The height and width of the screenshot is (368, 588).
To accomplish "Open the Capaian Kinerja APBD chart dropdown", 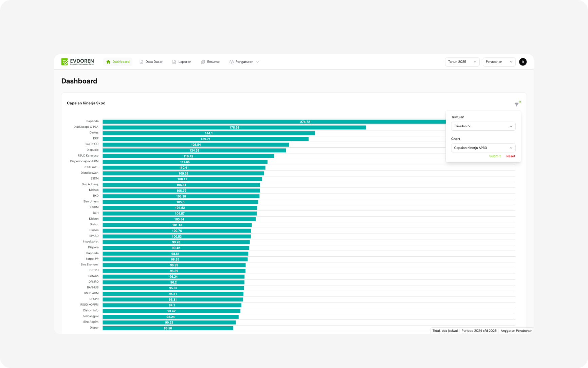I will click(483, 148).
